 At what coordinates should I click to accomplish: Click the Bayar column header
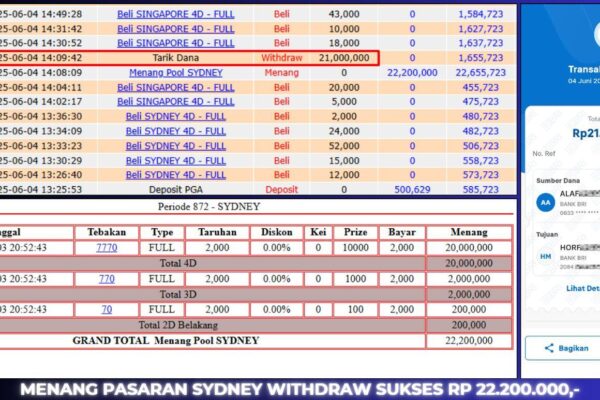pos(402,232)
